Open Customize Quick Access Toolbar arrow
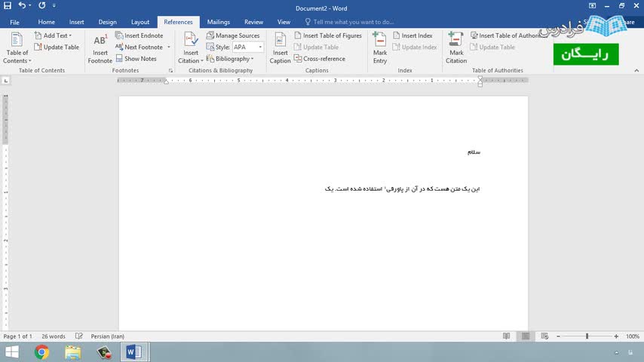 click(54, 6)
